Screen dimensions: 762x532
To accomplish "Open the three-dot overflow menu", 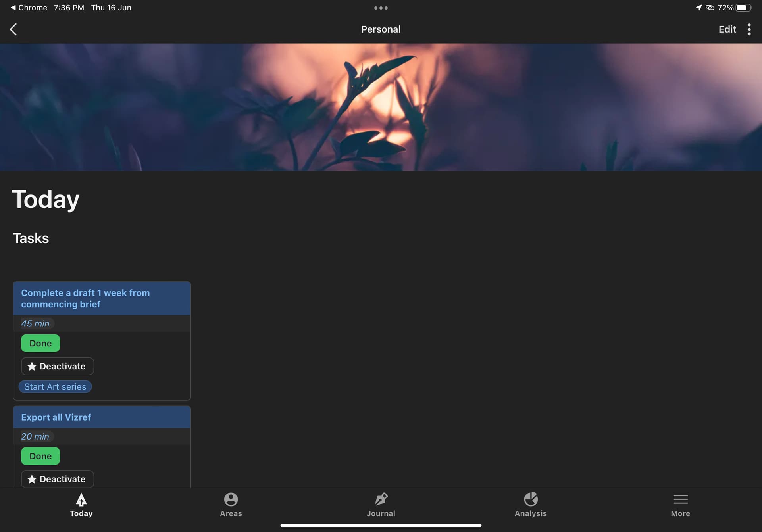I will pos(749,29).
